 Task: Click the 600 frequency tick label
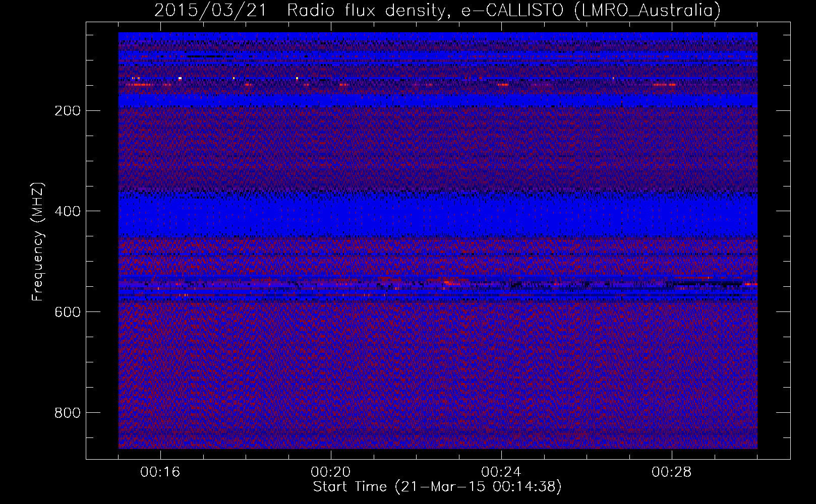(x=67, y=312)
